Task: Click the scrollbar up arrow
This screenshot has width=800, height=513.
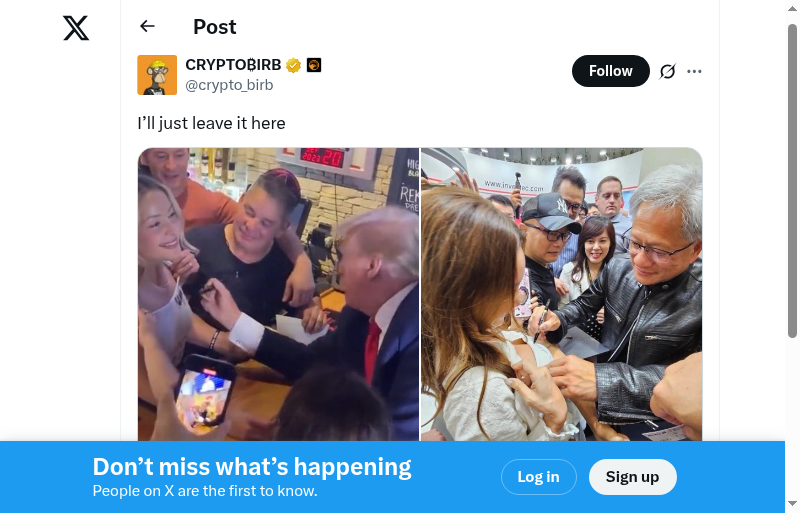Action: (792, 8)
